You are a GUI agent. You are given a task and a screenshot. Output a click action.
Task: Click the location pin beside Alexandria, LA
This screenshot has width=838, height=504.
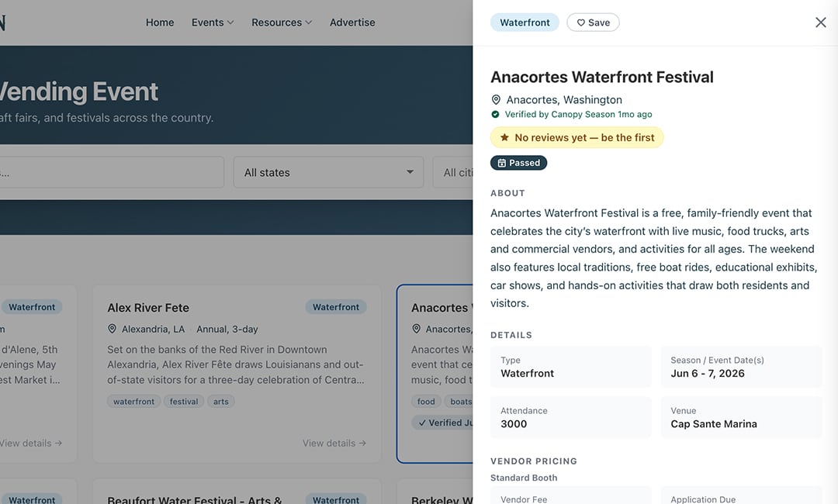coord(113,329)
